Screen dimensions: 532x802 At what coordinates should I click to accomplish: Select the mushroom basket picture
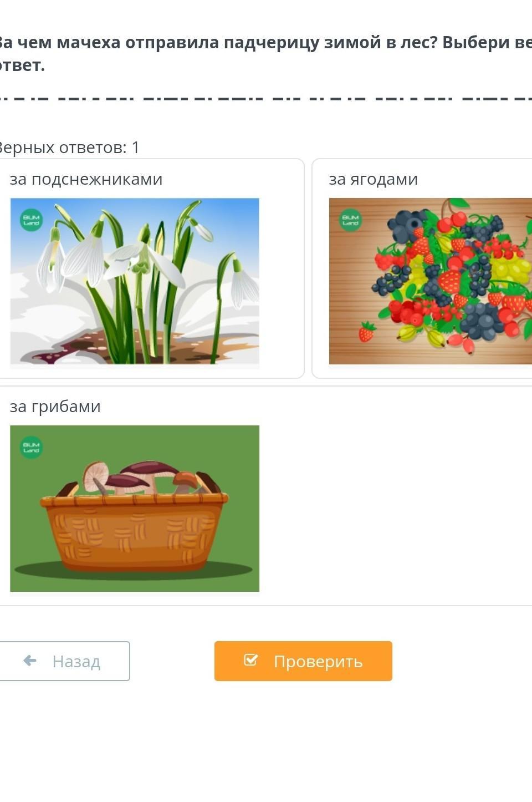[x=135, y=509]
